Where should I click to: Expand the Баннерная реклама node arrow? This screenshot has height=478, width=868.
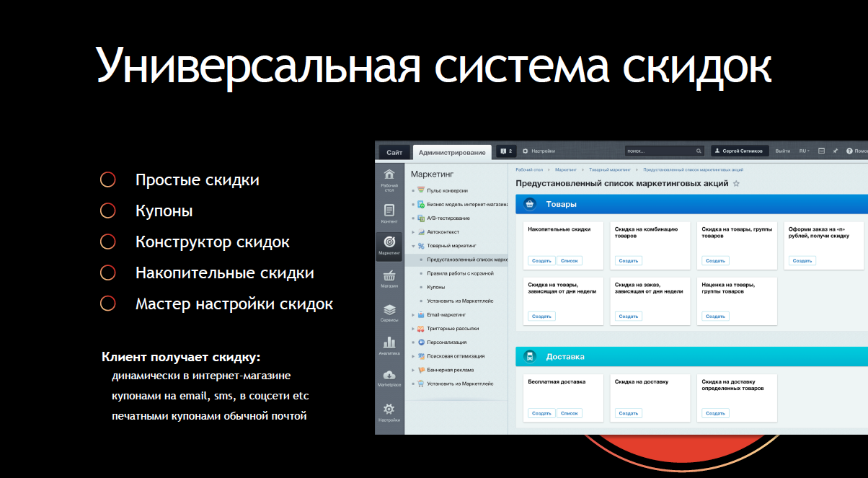(413, 370)
